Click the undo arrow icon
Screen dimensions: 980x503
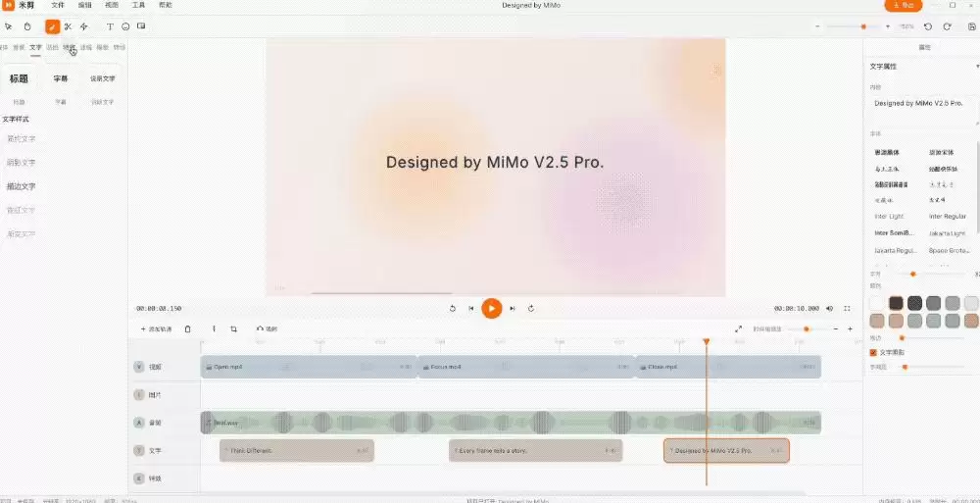coord(927,26)
